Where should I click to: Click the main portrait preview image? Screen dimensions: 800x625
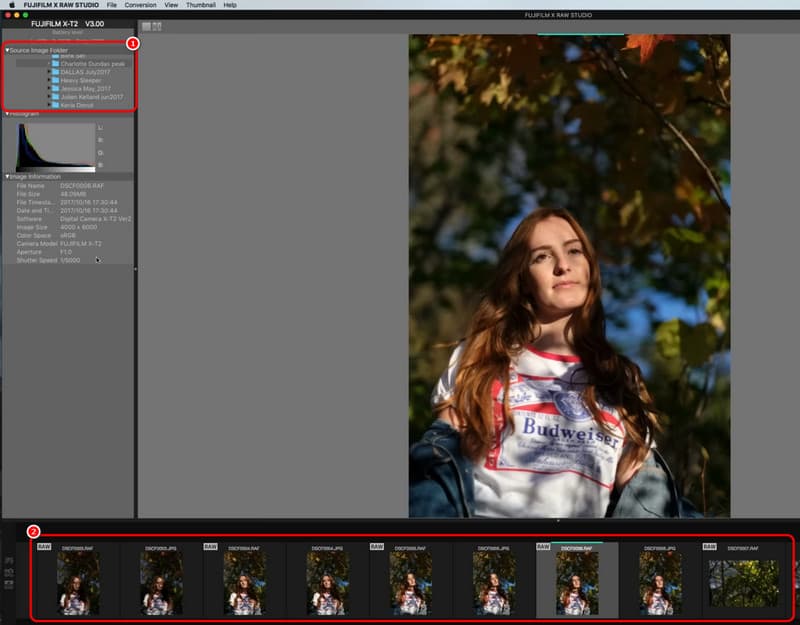click(569, 276)
